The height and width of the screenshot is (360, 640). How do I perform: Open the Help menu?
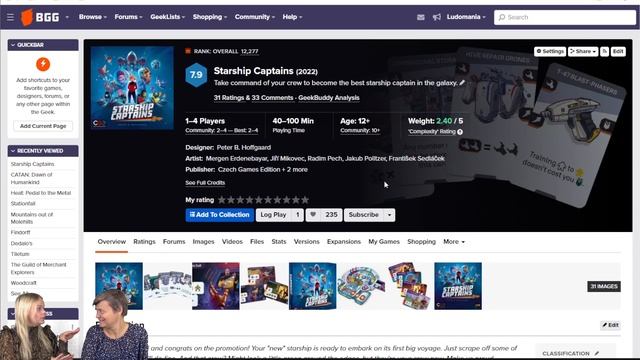point(292,17)
